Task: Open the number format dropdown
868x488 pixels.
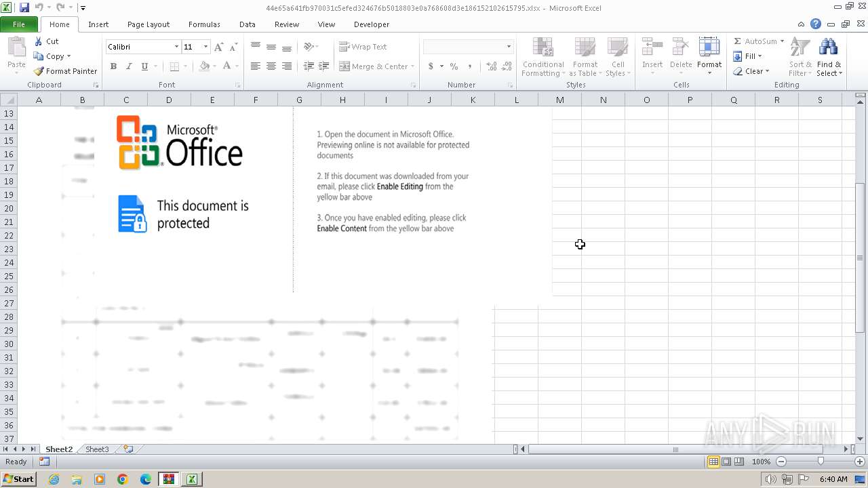Action: point(509,47)
